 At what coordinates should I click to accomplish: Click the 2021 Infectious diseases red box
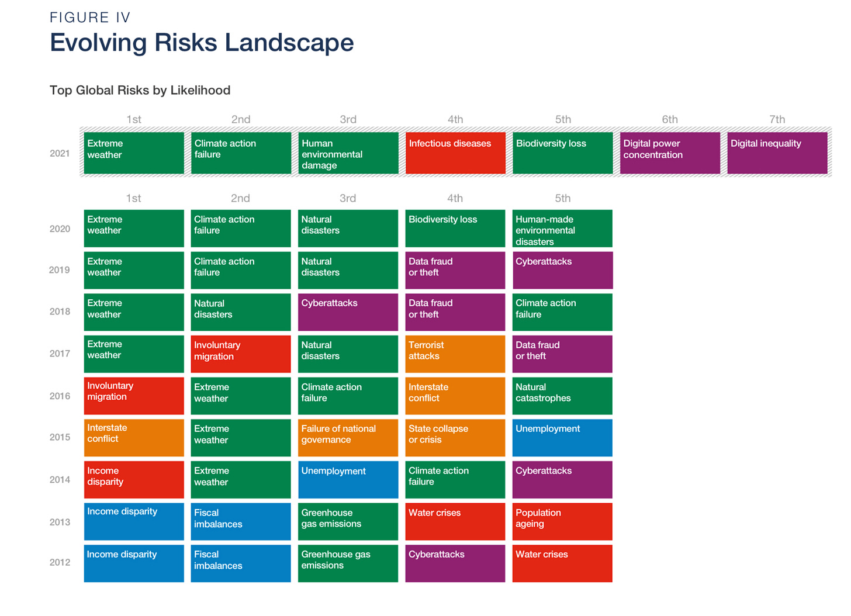point(455,153)
